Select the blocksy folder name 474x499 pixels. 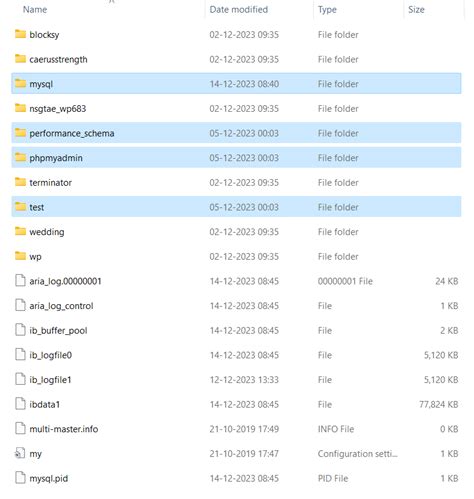[x=44, y=35]
